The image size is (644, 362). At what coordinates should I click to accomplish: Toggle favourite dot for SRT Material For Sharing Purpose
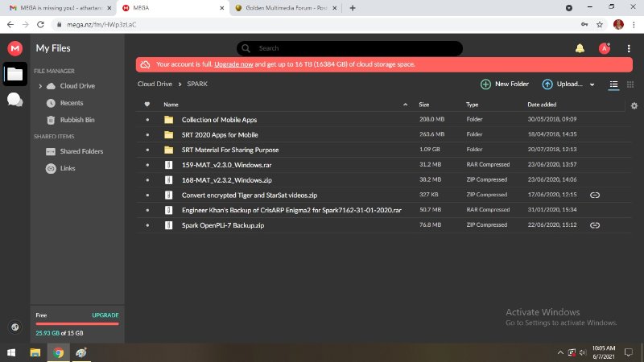tap(147, 150)
